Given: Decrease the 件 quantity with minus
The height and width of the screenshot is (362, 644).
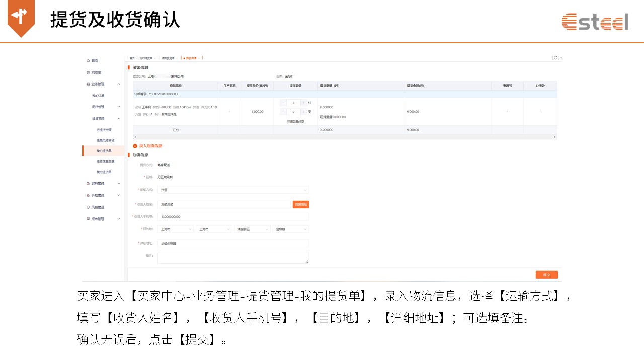Looking at the screenshot, I should [x=283, y=103].
